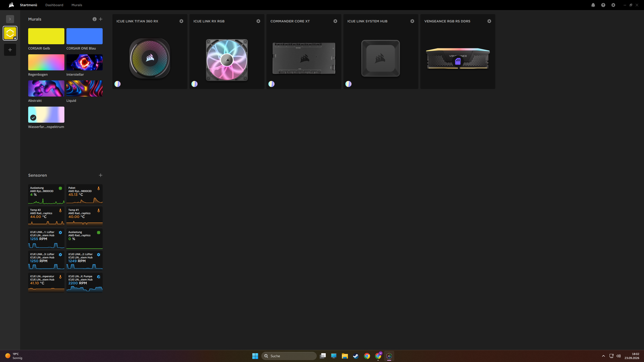
Task: Apply the CORSAIR ONE Blau mural
Action: pos(85,36)
